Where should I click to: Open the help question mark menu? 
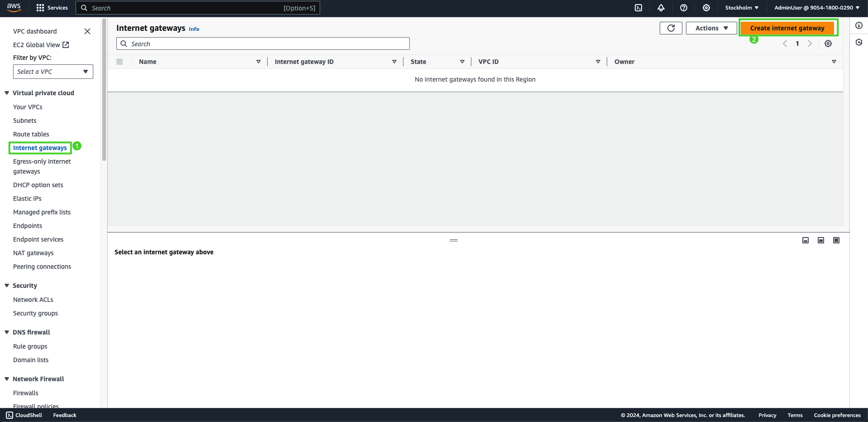click(684, 8)
